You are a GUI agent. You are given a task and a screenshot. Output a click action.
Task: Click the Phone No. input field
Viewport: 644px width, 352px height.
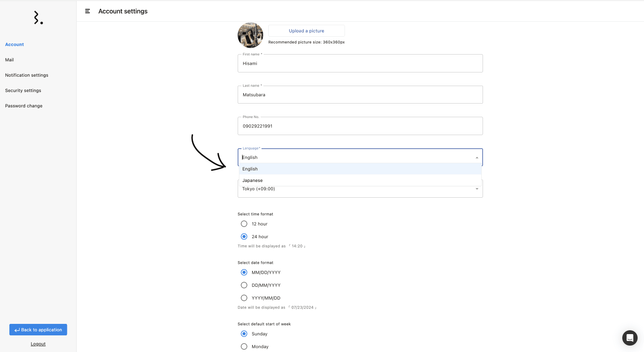point(360,126)
